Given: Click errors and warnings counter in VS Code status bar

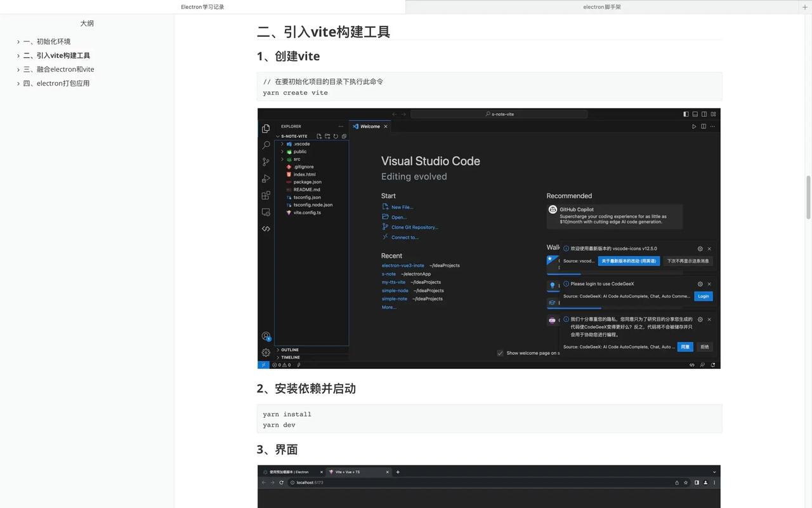Looking at the screenshot, I should [281, 365].
